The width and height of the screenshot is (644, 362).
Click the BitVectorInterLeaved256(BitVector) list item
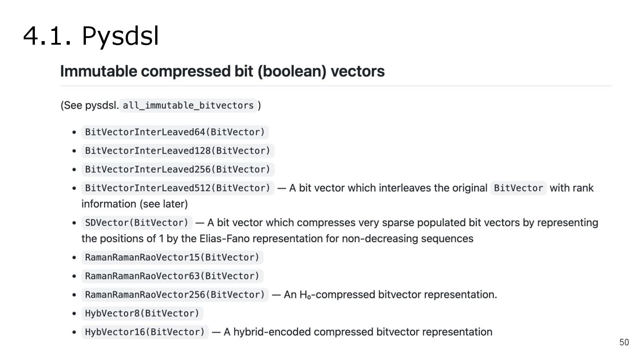point(178,169)
